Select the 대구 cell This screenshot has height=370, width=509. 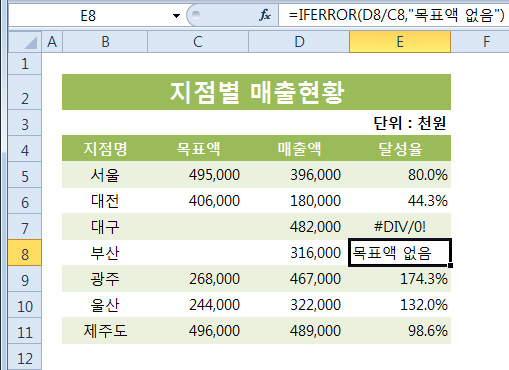pos(105,227)
